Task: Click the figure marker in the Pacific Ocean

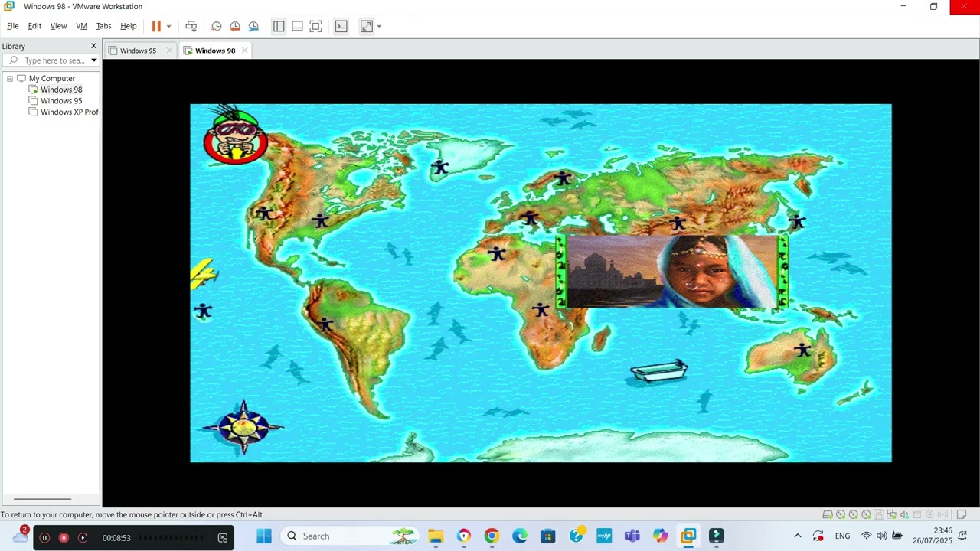Action: 203,311
